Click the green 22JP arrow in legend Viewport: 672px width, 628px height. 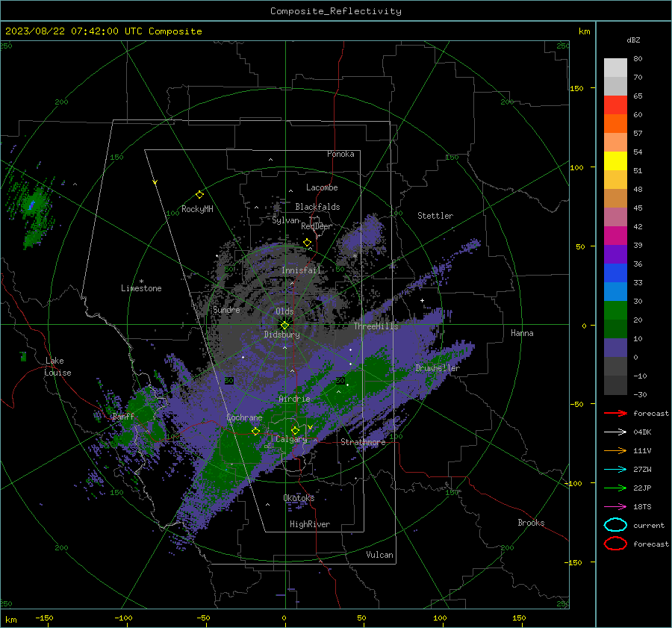pos(615,488)
